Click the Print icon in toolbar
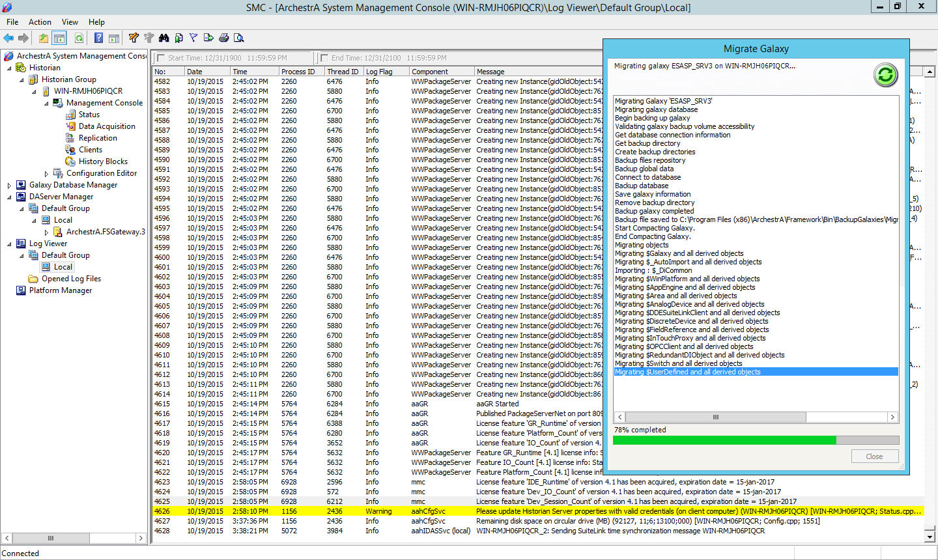Screen dimensions: 938x560 coord(224,38)
